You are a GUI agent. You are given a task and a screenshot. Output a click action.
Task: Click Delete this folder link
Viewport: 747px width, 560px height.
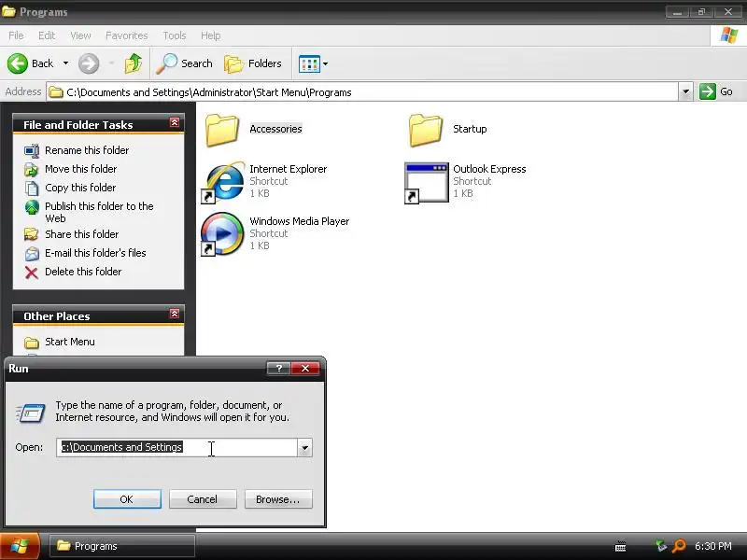83,272
